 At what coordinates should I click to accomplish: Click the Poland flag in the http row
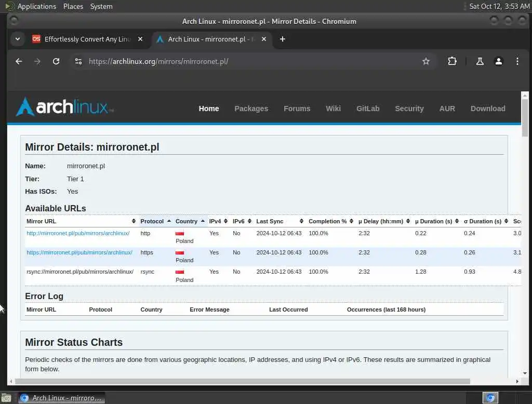180,233
